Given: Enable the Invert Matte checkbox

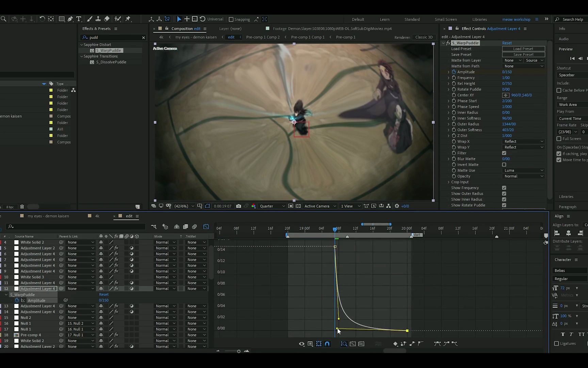Looking at the screenshot, I should click(x=504, y=165).
